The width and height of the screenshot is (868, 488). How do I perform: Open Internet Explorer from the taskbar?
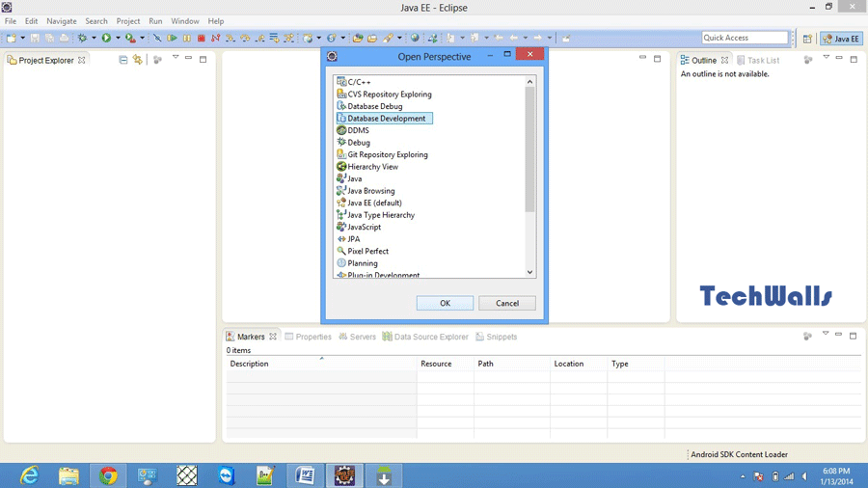coord(29,475)
